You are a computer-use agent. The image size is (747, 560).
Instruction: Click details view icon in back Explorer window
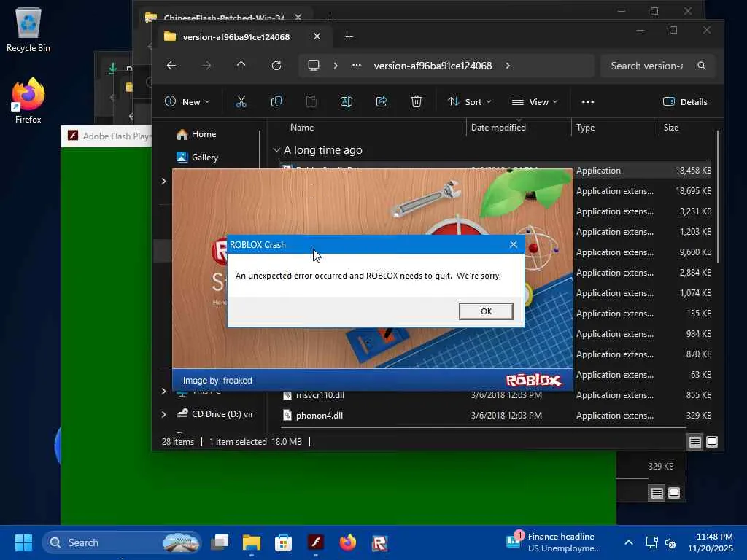[657, 494]
